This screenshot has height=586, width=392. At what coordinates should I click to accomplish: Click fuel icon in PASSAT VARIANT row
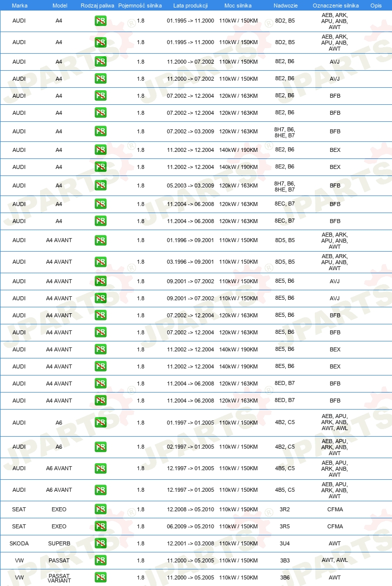pos(101,577)
